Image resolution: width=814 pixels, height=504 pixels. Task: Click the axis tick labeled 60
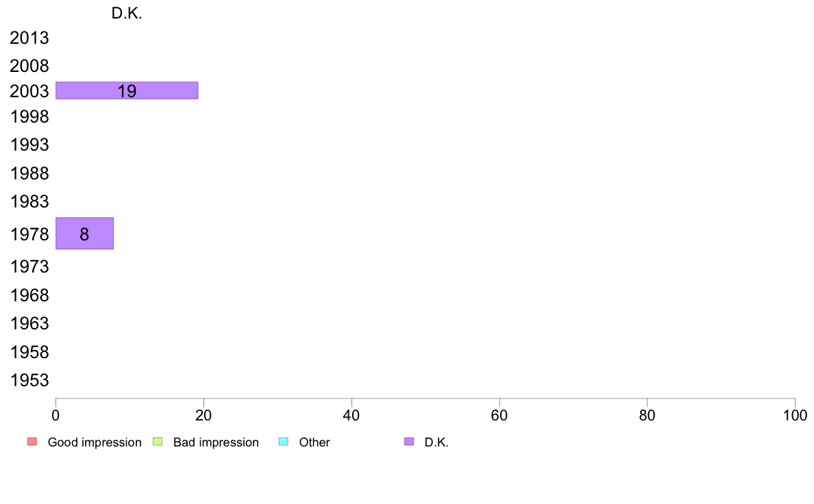[x=500, y=415]
